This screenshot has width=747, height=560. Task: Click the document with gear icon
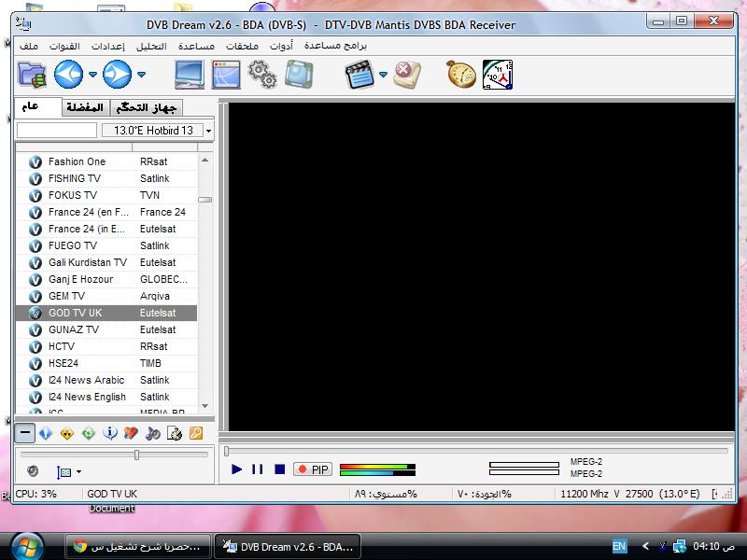pos(175,433)
